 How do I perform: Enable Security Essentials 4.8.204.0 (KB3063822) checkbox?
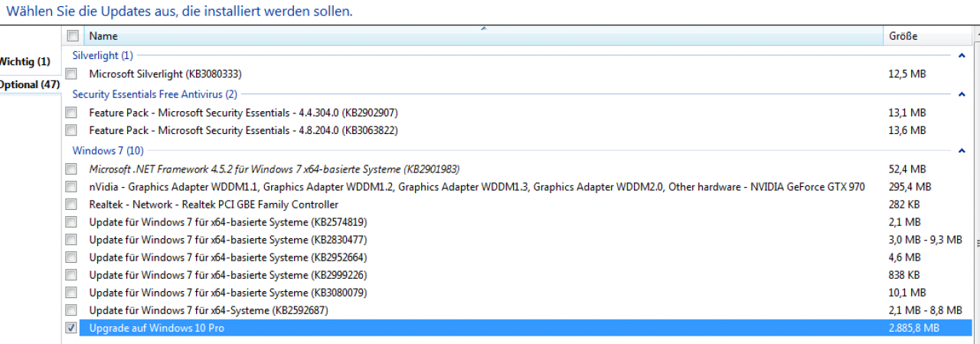[x=71, y=130]
